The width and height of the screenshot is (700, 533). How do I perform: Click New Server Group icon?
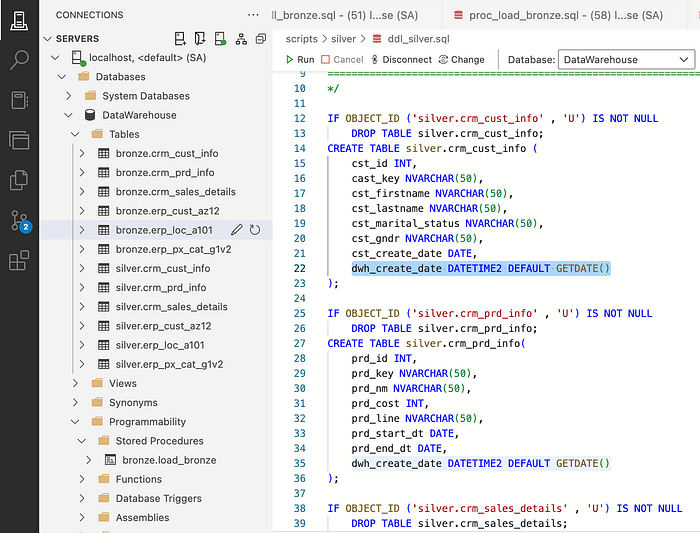click(201, 39)
